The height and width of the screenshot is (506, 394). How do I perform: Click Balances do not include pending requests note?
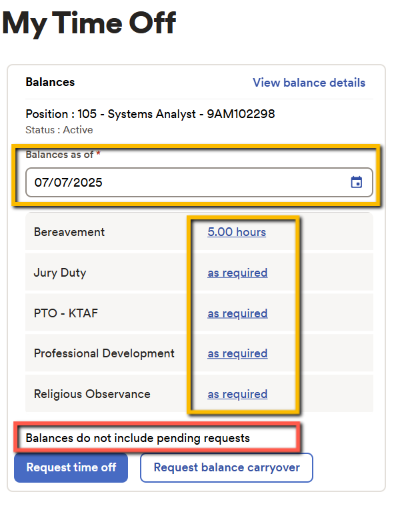[x=138, y=438]
